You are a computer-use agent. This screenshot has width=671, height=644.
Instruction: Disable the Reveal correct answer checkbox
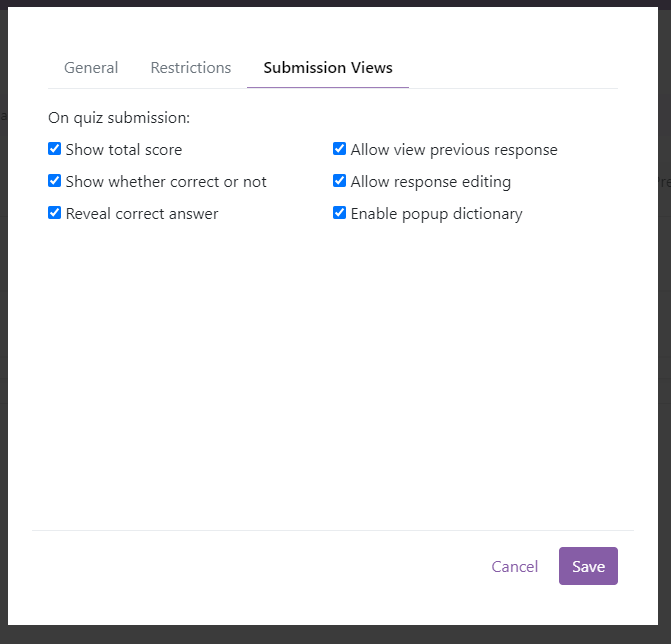[x=54, y=213]
